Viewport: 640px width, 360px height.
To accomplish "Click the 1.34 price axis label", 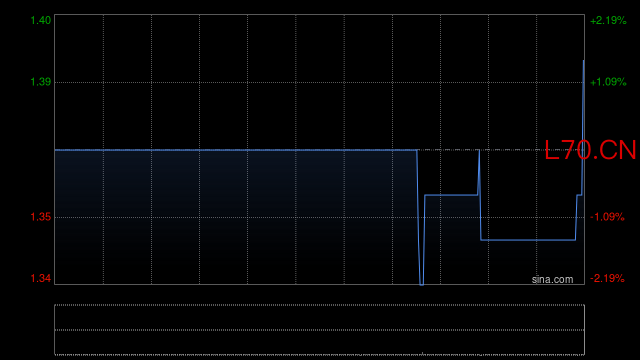I will (x=41, y=278).
